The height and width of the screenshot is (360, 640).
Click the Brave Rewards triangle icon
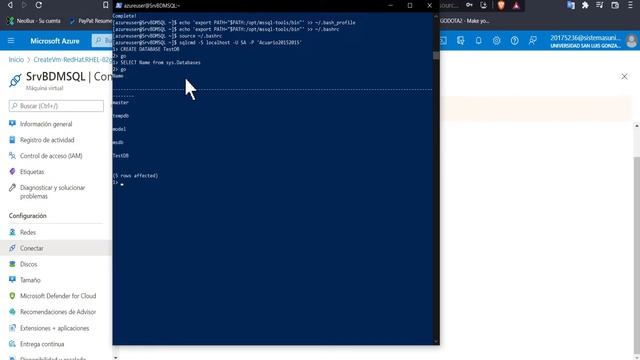(x=516, y=5)
